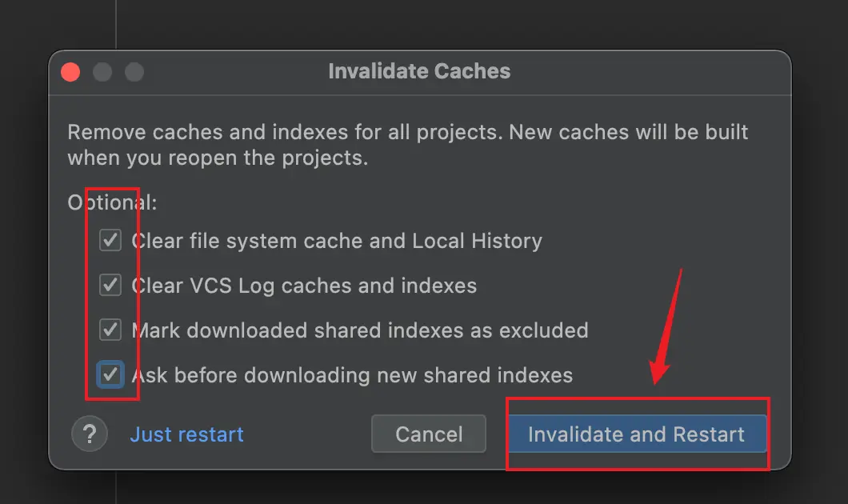Click 'Clear VCS Log caches and indexes' text

(x=304, y=286)
